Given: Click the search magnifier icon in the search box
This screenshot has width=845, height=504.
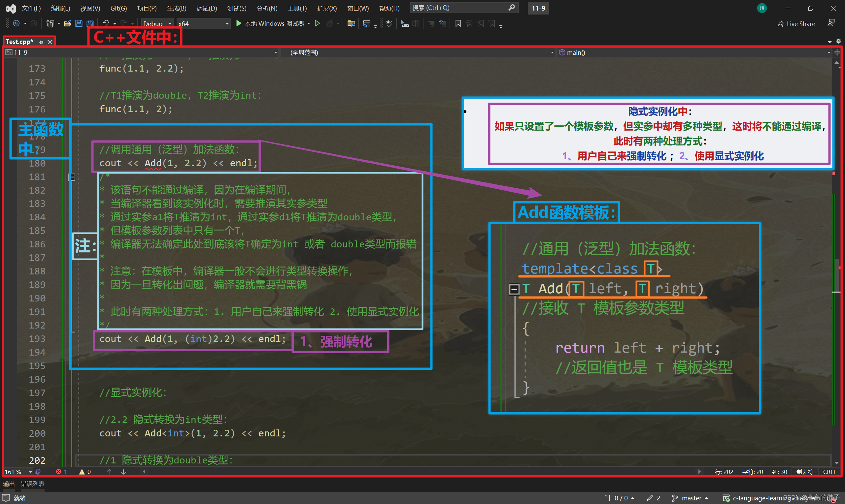Looking at the screenshot, I should (x=511, y=8).
